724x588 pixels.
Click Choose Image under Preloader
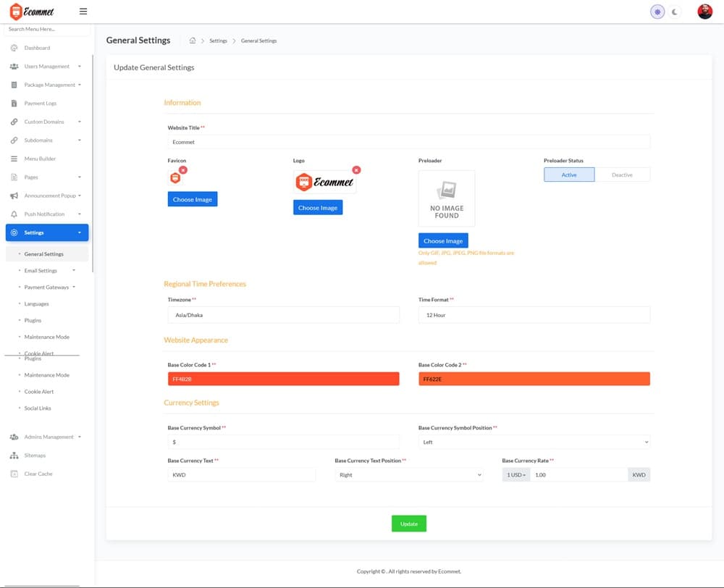click(443, 240)
